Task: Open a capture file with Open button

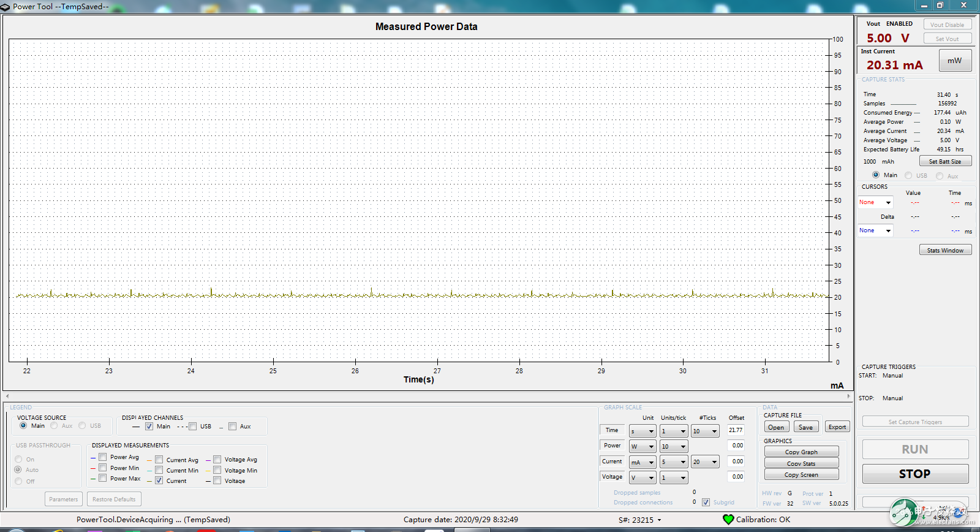Action: [x=776, y=427]
